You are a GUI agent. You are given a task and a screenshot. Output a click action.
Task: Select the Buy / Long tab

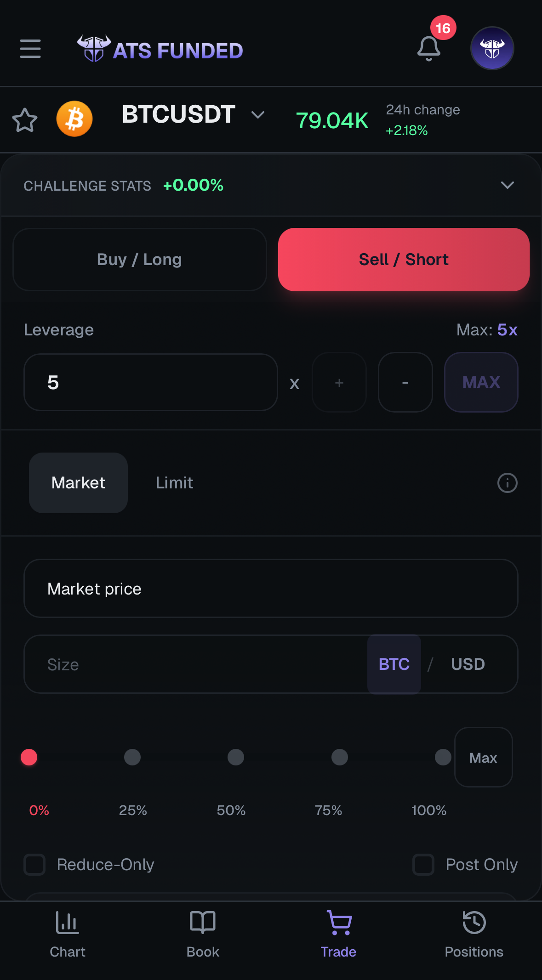click(x=140, y=260)
